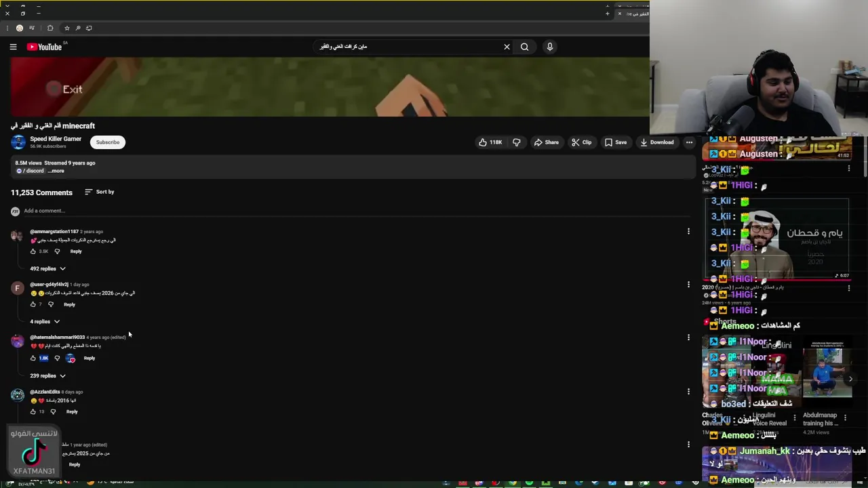This screenshot has height=488, width=868.
Task: Click the Add a comment field
Action: [x=357, y=211]
